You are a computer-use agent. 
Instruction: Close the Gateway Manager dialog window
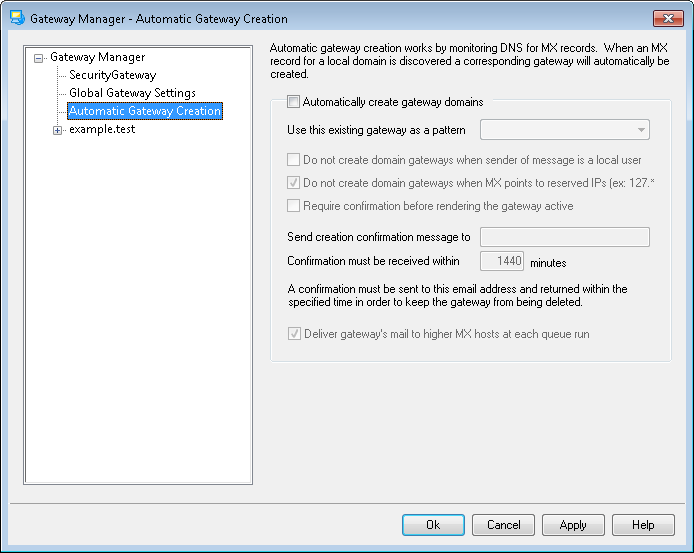coord(667,18)
